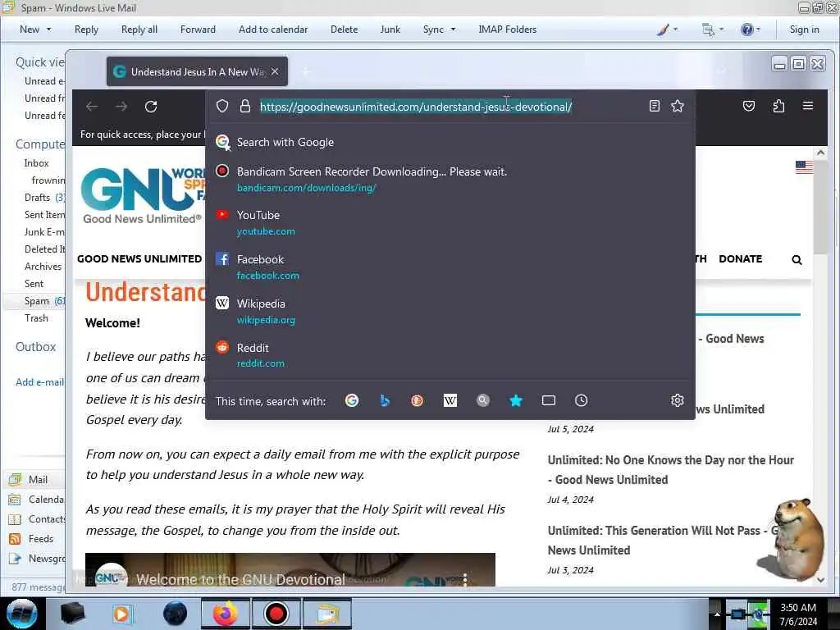Select the Search with Google suggestion
This screenshot has width=840, height=630.
coord(450,143)
